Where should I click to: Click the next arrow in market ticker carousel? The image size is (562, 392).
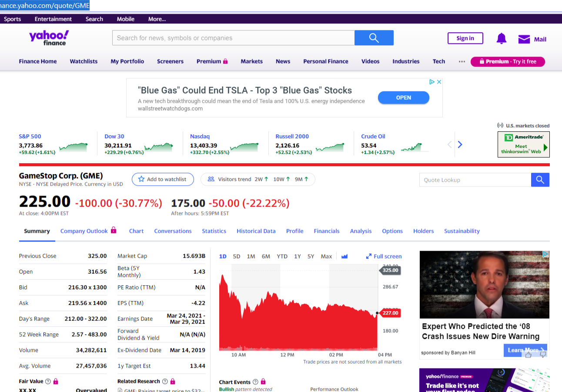click(460, 144)
